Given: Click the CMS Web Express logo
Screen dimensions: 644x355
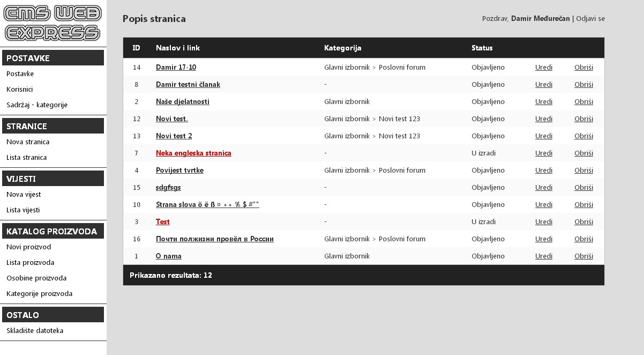Looking at the screenshot, I should click(x=52, y=24).
